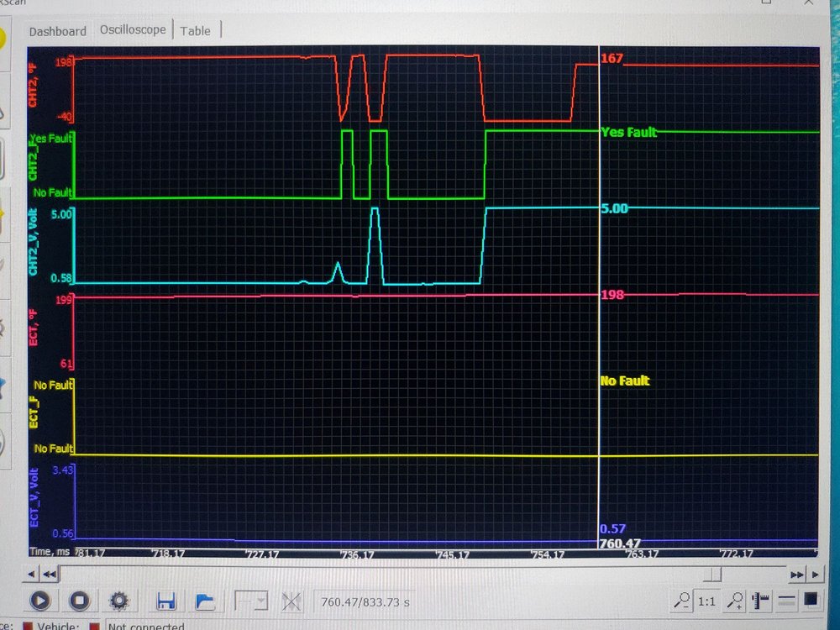Switch to the Table tab
This screenshot has width=840, height=630.
[196, 31]
